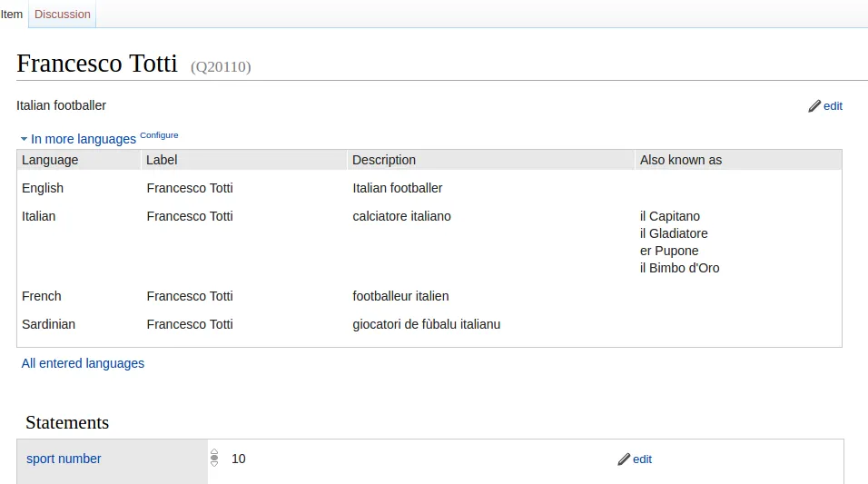The image size is (868, 484).
Task: Click Francesco Totti label in Italian row
Action: click(x=190, y=216)
